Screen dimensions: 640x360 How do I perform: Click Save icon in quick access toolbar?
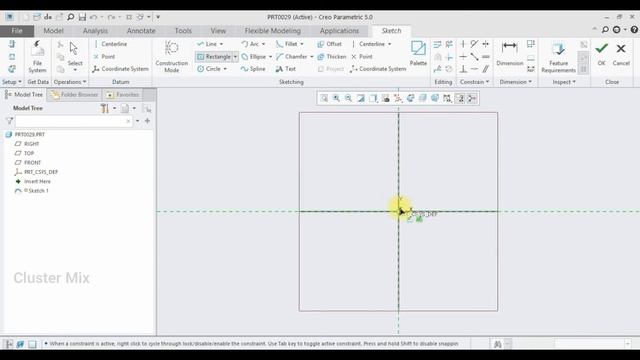pos(82,17)
